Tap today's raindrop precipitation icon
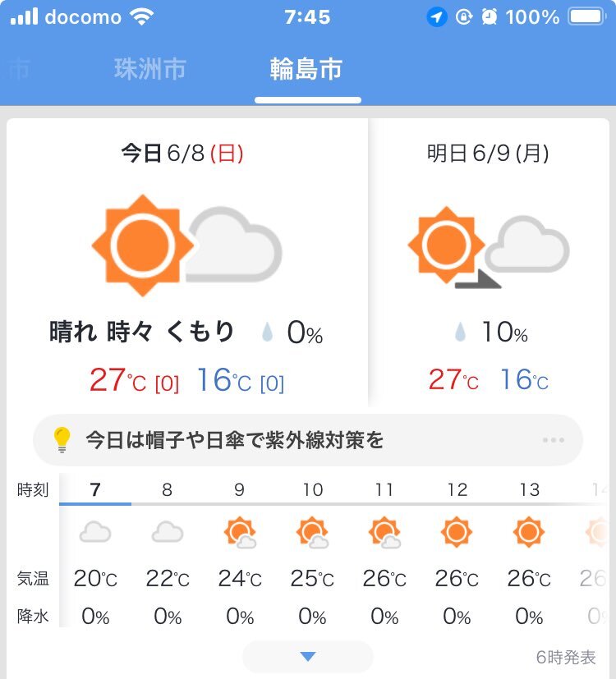This screenshot has width=616, height=679. [x=267, y=333]
